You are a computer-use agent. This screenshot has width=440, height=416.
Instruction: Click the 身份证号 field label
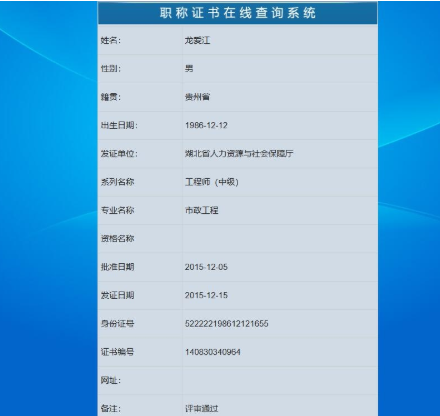[117, 323]
